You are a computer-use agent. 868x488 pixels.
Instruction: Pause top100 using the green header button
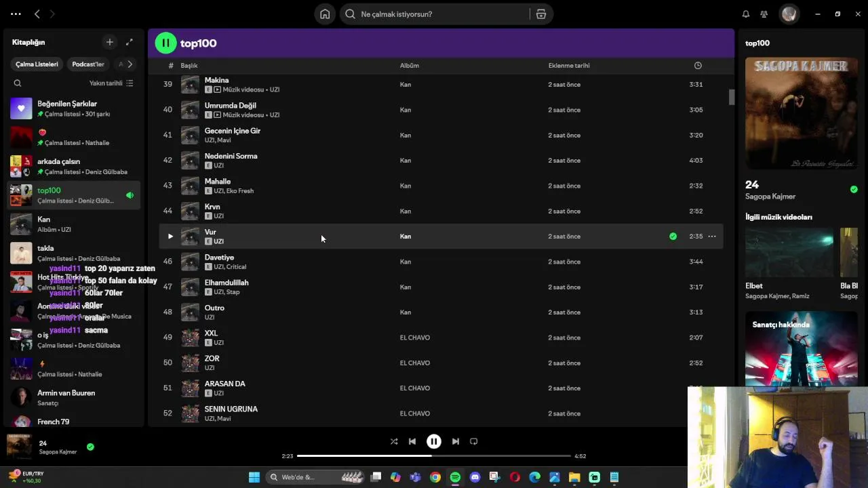165,43
